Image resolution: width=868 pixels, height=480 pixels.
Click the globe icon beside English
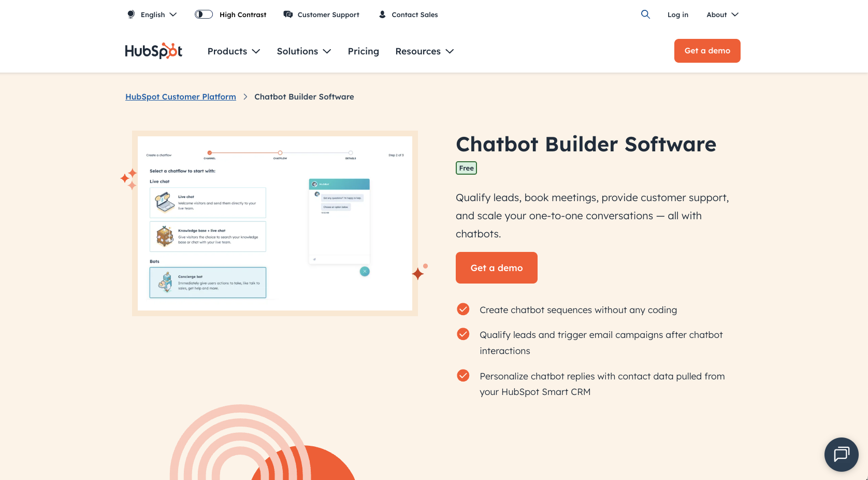pos(131,14)
